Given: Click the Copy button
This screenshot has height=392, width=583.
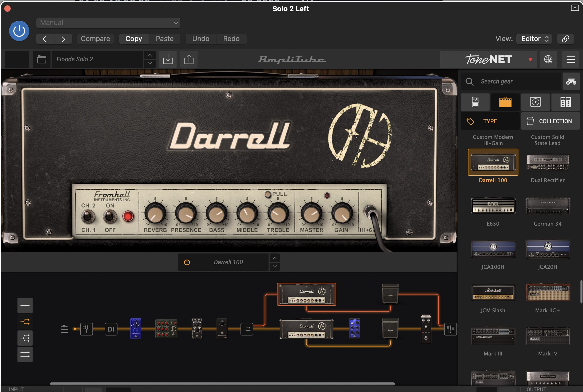Looking at the screenshot, I should [134, 39].
